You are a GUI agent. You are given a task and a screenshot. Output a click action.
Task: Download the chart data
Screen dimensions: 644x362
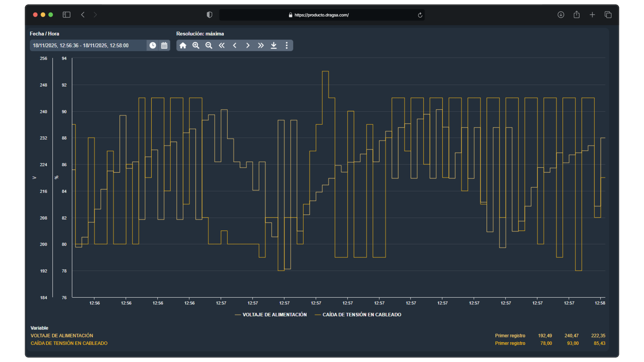(274, 46)
